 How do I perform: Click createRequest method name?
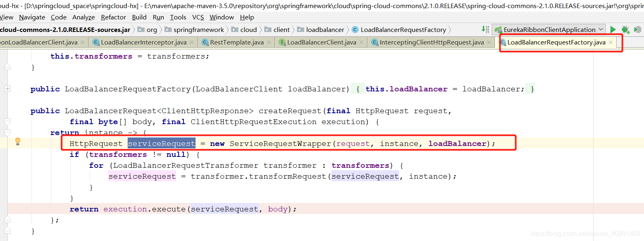coord(290,111)
